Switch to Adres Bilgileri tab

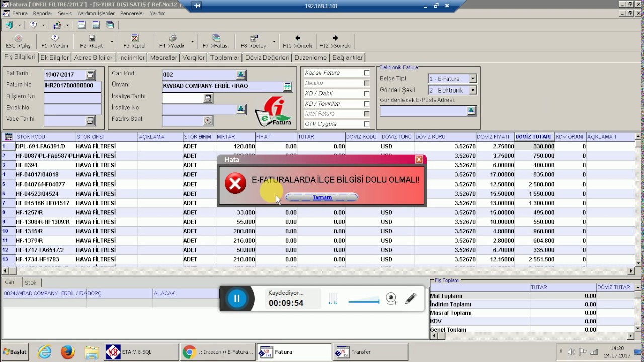pyautogui.click(x=94, y=58)
